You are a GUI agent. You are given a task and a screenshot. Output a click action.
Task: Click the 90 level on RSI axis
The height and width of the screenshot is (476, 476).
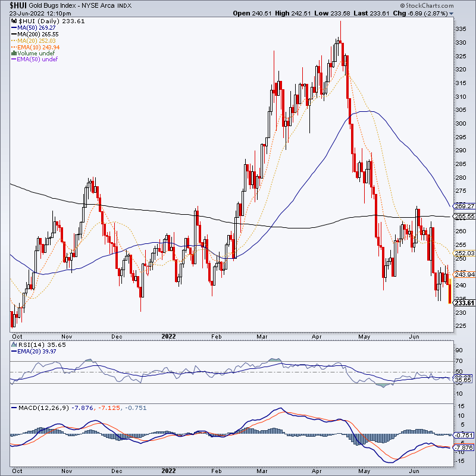[x=459, y=350]
